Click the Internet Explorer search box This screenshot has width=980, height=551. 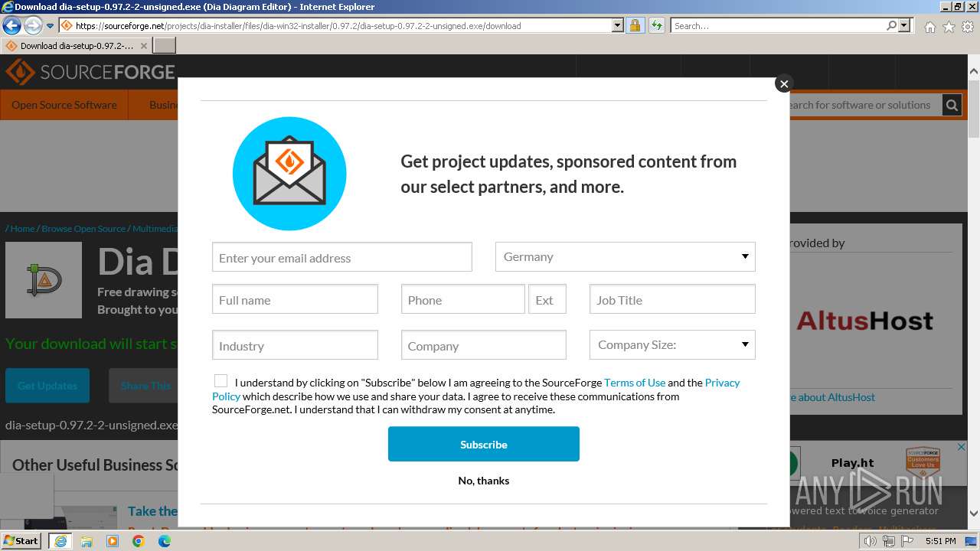coord(777,26)
